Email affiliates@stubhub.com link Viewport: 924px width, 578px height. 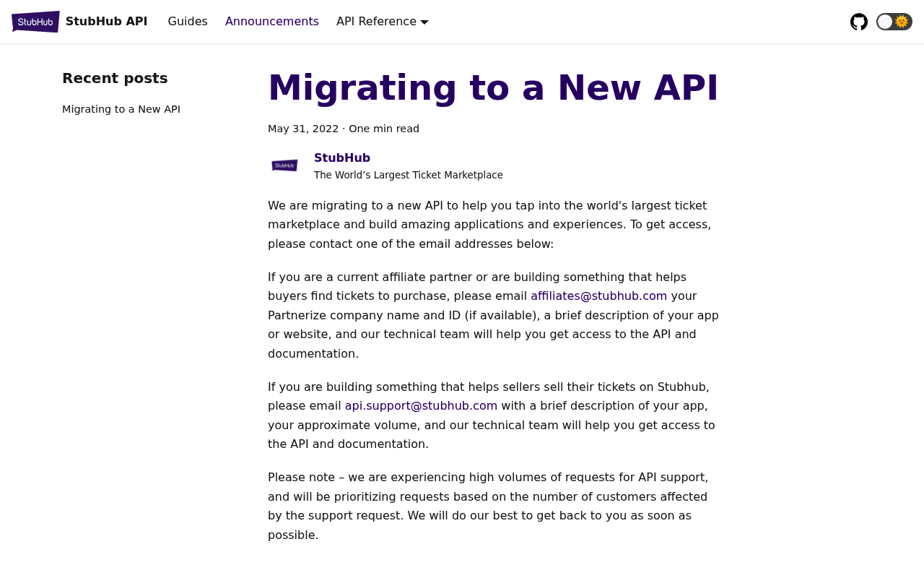point(599,296)
